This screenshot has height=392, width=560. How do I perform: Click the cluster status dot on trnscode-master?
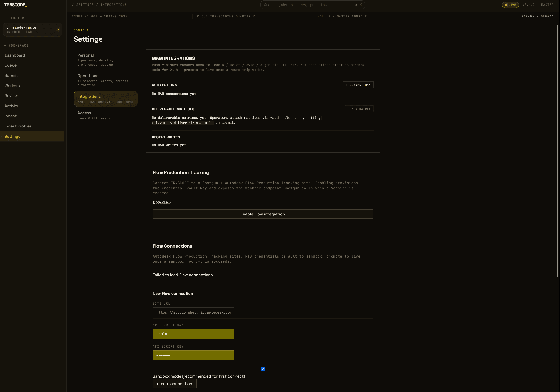58,30
